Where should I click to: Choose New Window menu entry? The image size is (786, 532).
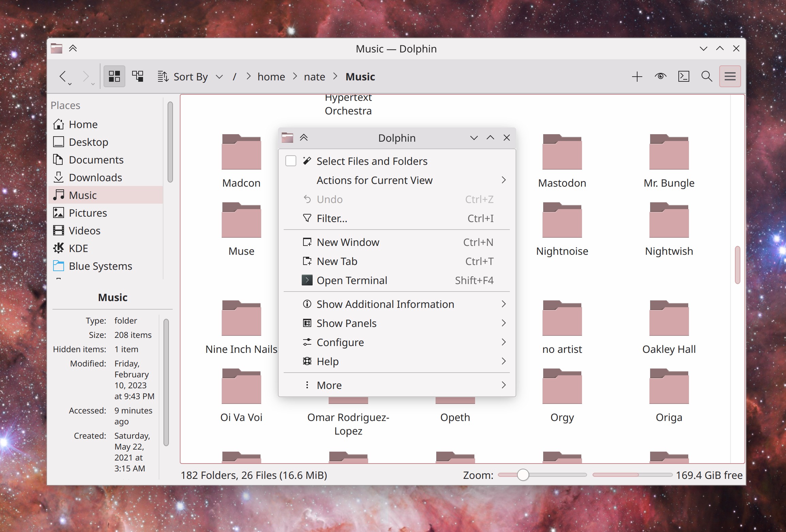[x=397, y=242]
